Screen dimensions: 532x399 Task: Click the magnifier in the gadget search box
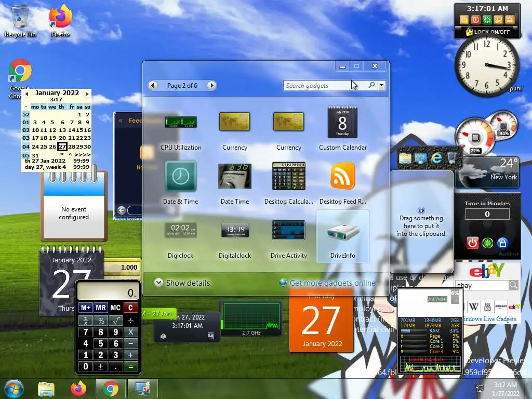371,85
